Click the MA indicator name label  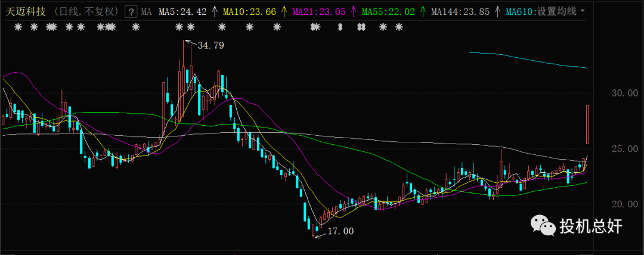(x=146, y=11)
